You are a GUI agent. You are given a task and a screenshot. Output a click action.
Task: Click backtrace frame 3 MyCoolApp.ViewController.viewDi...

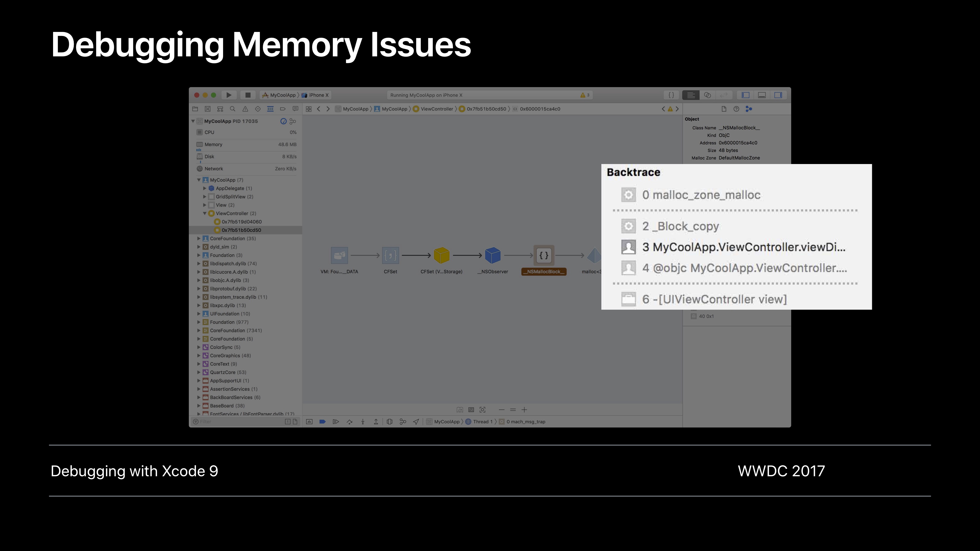pos(743,247)
